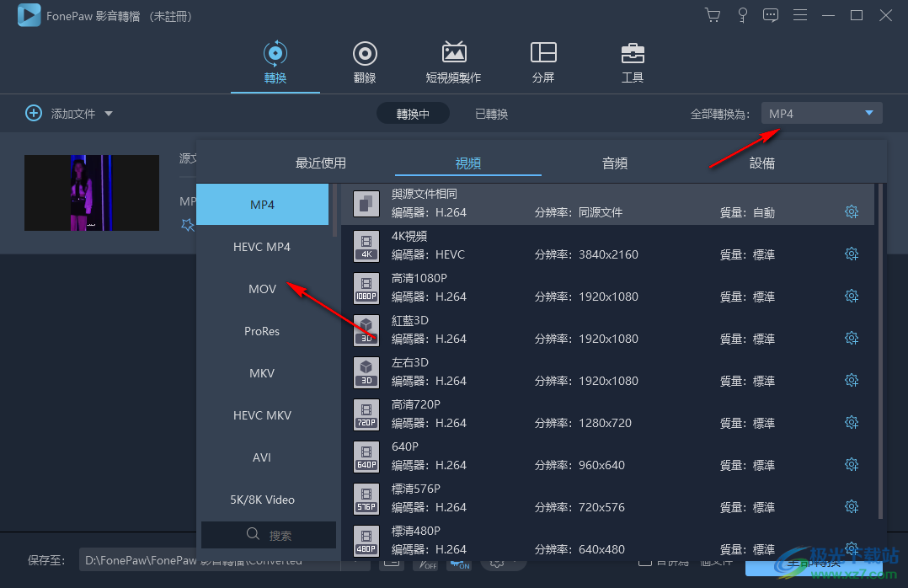Select MOV in the format list

[x=262, y=289]
